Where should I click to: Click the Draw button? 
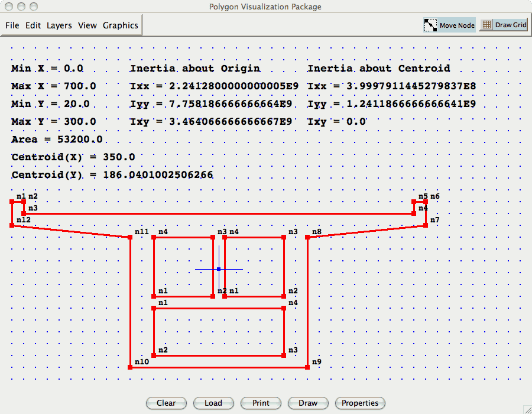click(308, 403)
